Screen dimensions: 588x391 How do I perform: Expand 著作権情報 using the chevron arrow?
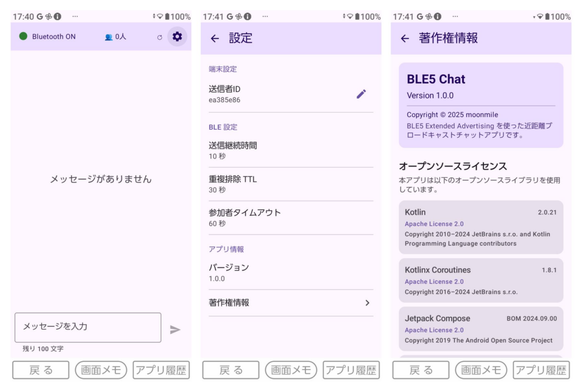coord(367,303)
